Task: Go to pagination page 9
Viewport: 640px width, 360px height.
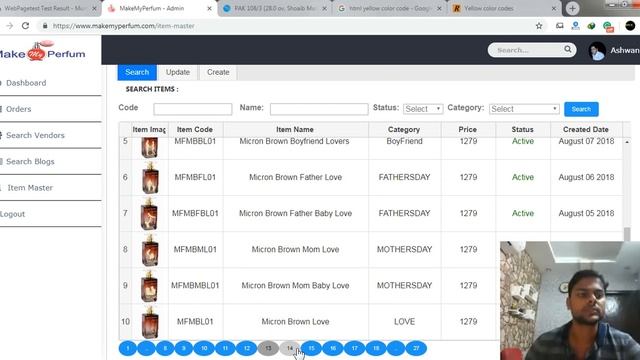Action: pyautogui.click(x=184, y=348)
